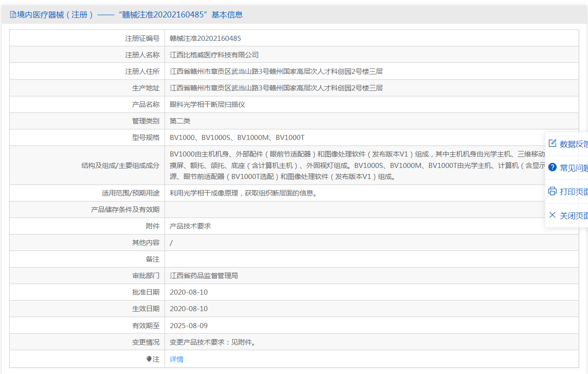The image size is (588, 374).
Task: Click approval department 江西省药品监督管理局
Action: click(204, 275)
